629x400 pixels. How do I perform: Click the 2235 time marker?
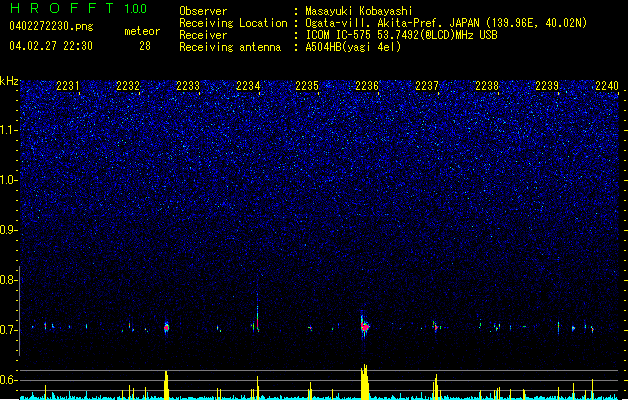(x=307, y=86)
